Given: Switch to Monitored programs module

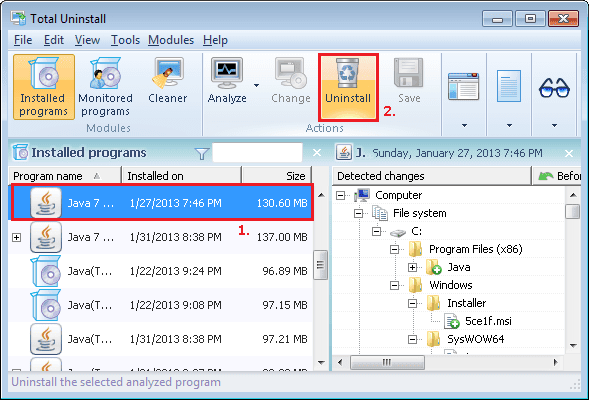Looking at the screenshot, I should (106, 87).
